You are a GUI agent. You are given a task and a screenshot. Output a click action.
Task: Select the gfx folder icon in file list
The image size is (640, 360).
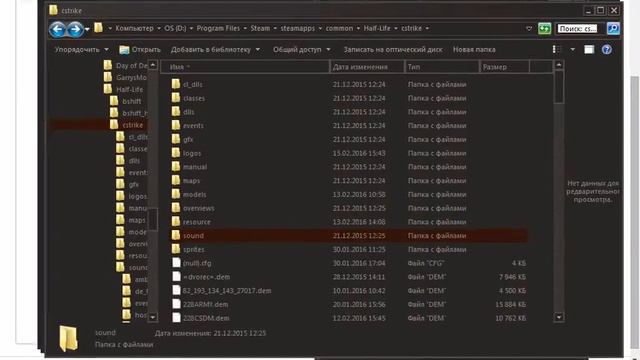(176, 139)
